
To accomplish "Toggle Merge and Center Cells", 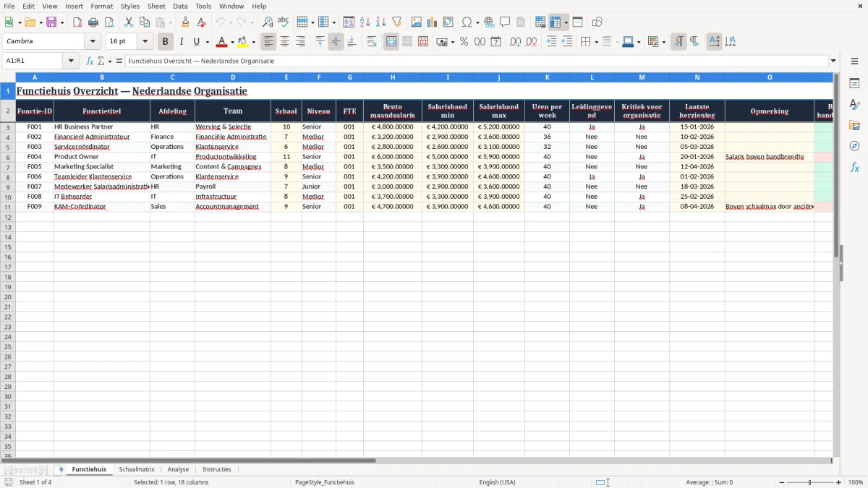I will tap(391, 42).
